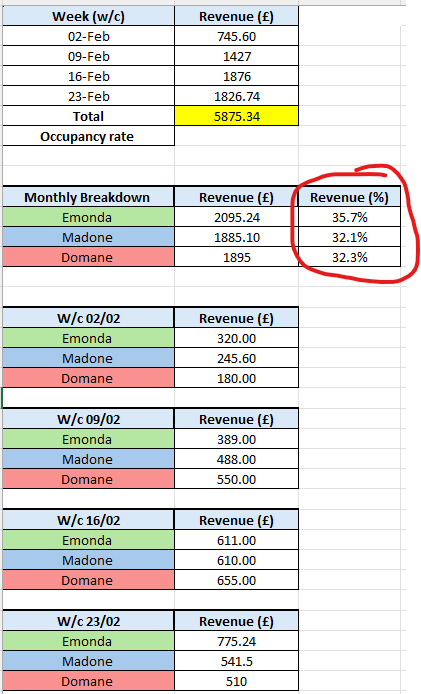
Task: Select the W/c 09/02 header cell
Action: click(88, 419)
